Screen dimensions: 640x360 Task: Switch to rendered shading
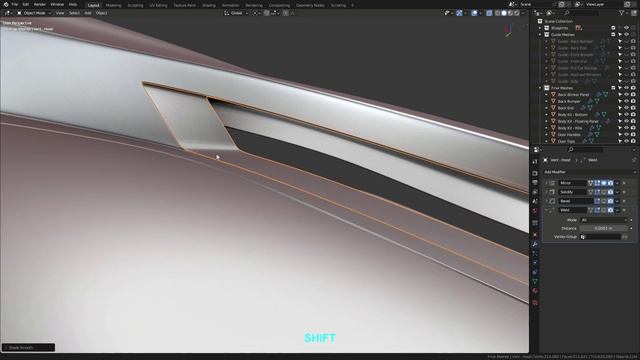[517, 13]
